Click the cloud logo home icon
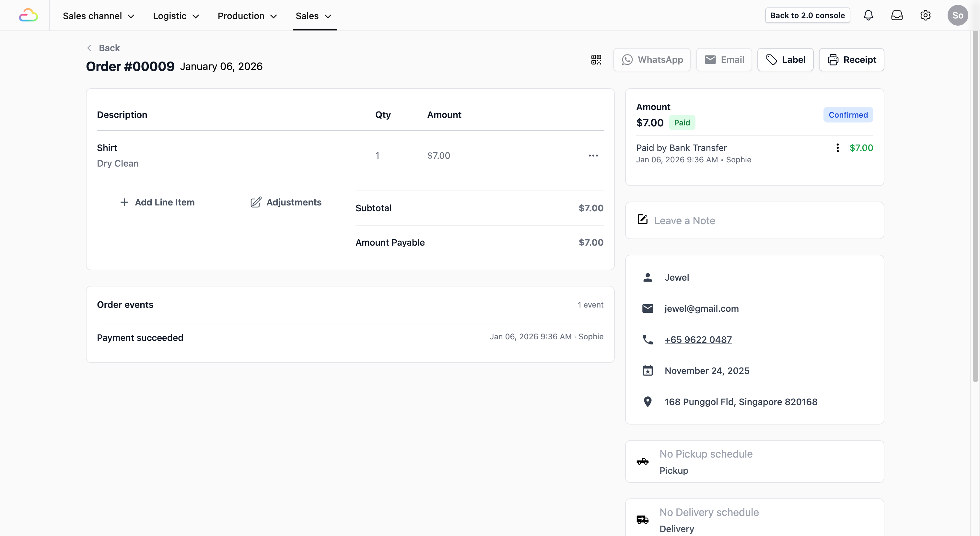This screenshot has height=536, width=980. click(x=29, y=16)
